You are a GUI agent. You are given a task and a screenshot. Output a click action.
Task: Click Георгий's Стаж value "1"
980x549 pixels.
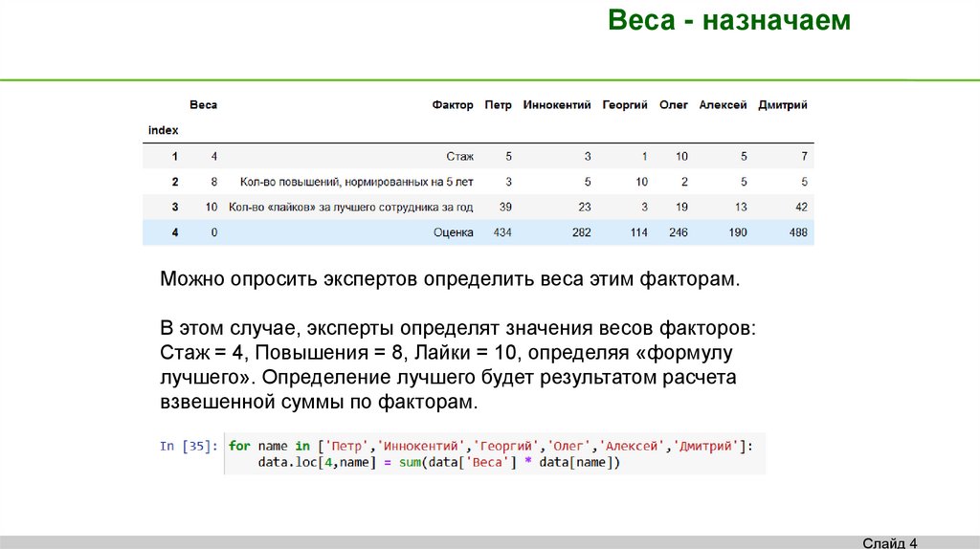644,156
